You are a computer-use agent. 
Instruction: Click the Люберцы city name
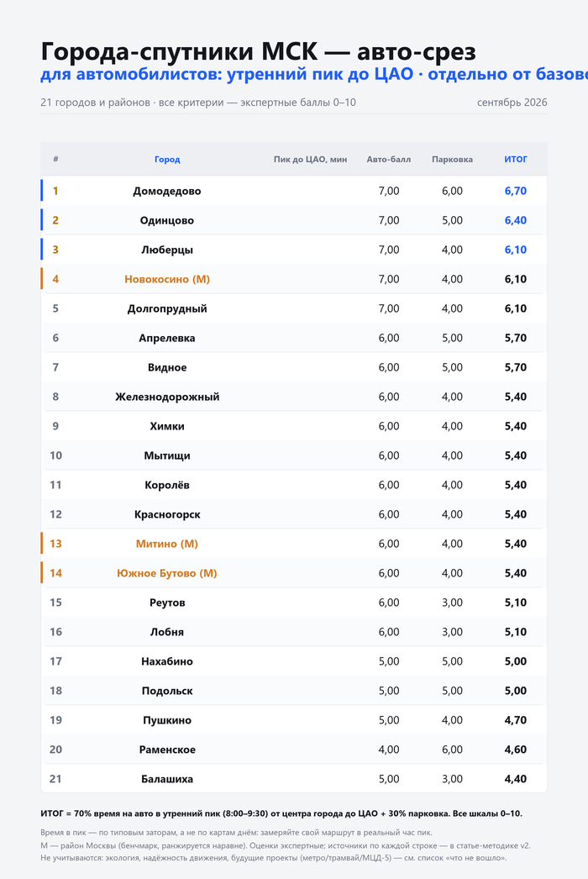click(167, 250)
